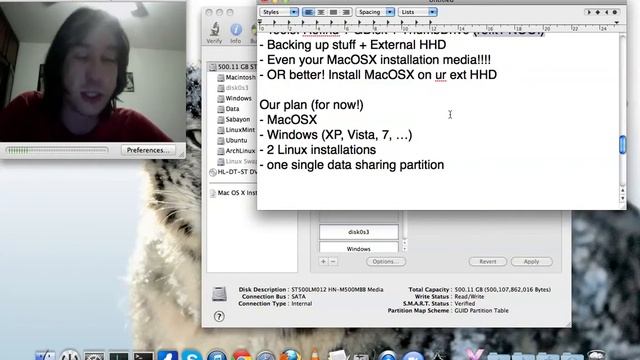The width and height of the screenshot is (640, 360).
Task: Click the 'GUID Partition Table' scheme value
Action: click(x=482, y=311)
